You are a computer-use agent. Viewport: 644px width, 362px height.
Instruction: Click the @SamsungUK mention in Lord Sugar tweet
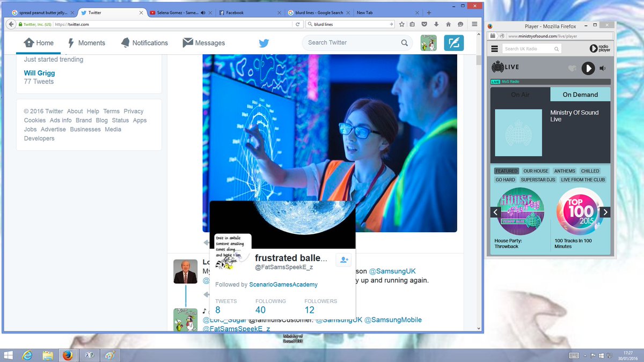pos(392,271)
